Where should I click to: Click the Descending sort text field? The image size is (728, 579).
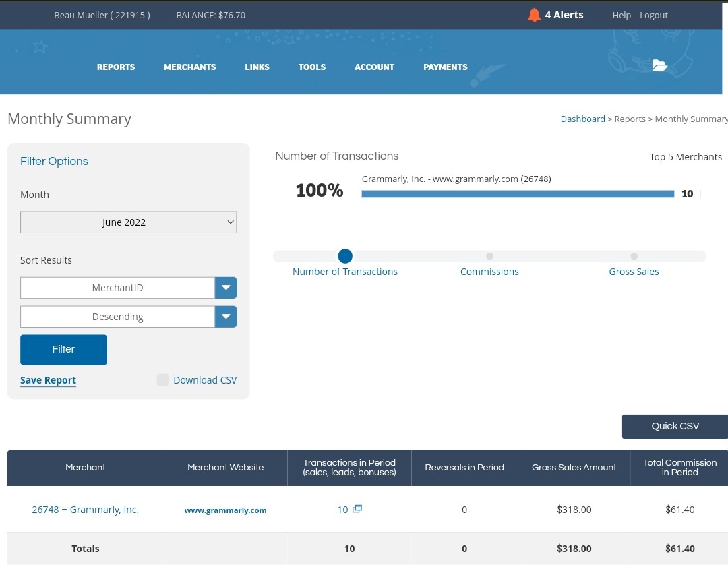point(117,317)
